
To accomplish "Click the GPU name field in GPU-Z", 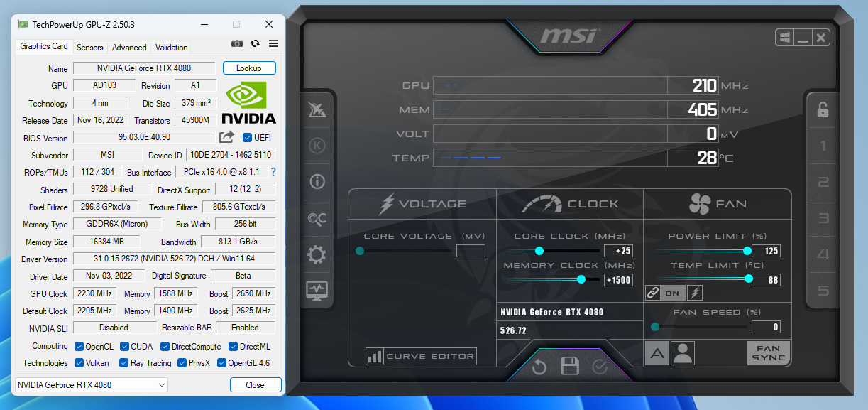I will (x=144, y=68).
